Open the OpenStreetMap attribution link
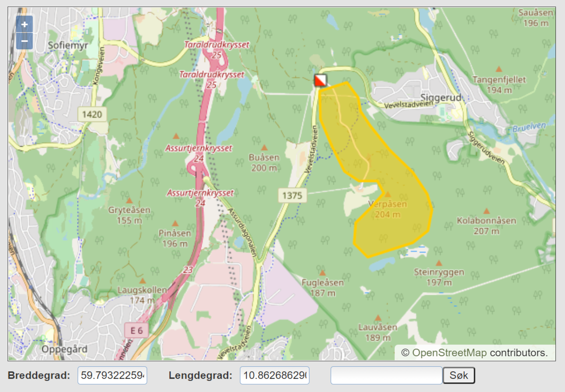The width and height of the screenshot is (565, 392). point(449,353)
